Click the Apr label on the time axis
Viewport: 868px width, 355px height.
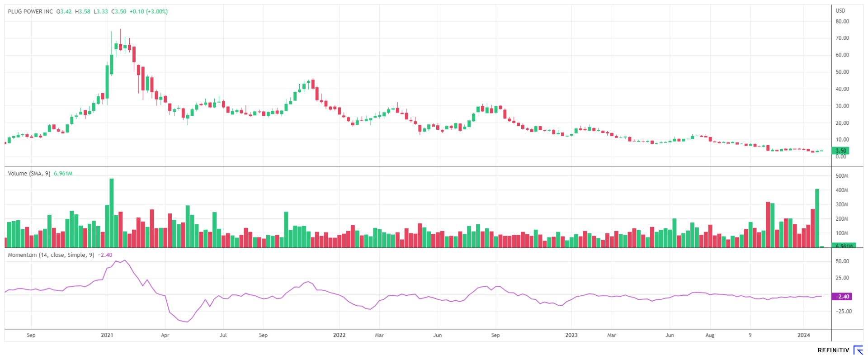click(165, 335)
